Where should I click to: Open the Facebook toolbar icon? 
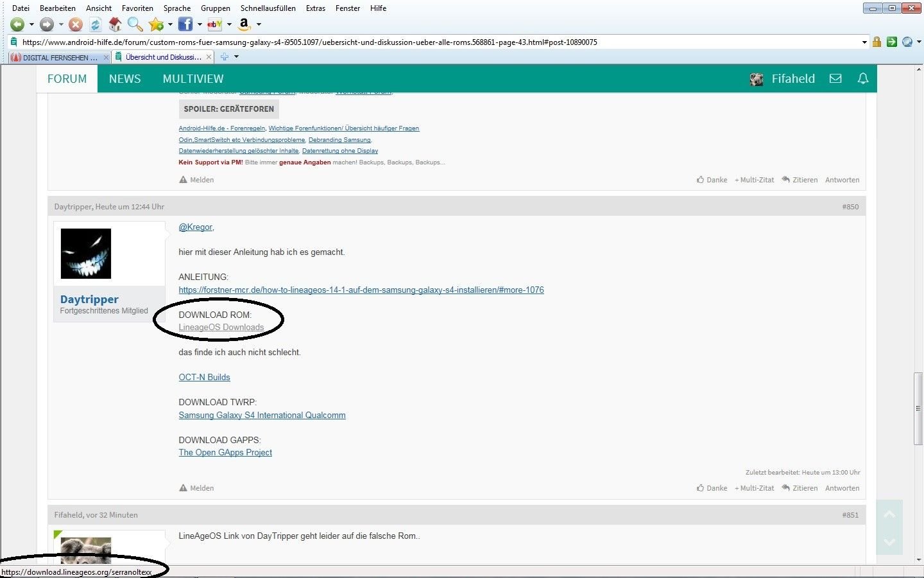pos(185,24)
